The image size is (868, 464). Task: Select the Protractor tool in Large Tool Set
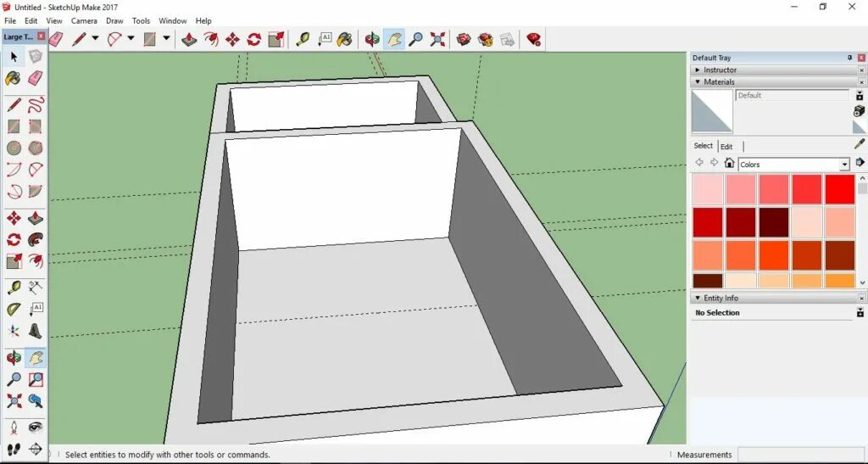coord(14,309)
